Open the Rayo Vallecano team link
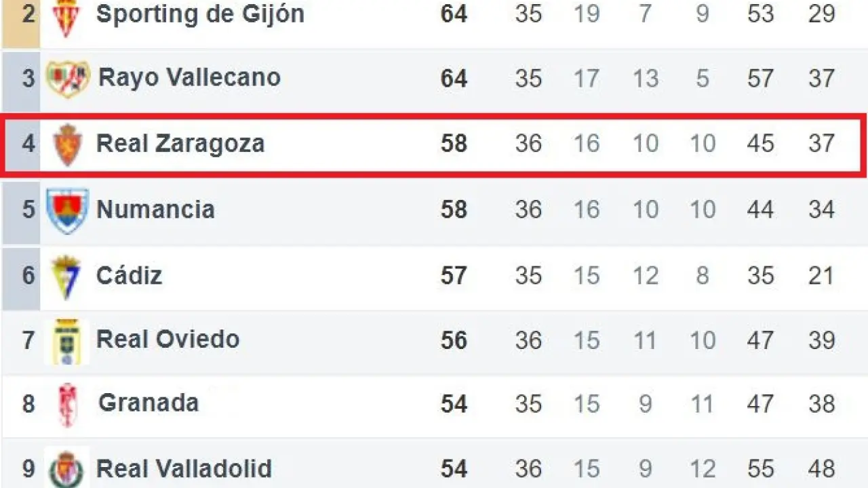 click(189, 77)
